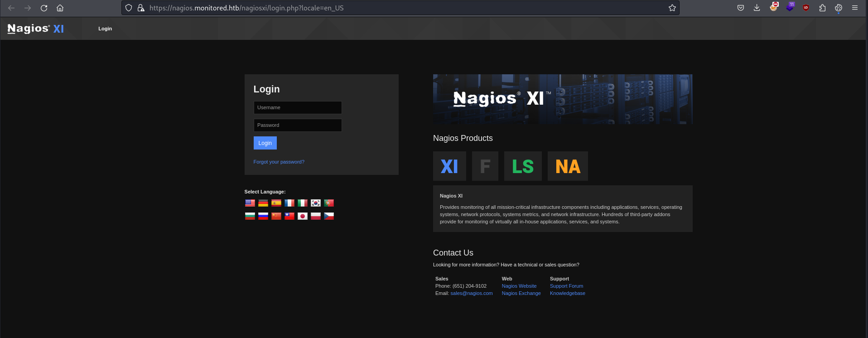This screenshot has width=868, height=338.
Task: Pick the Italian flag language option
Action: pos(303,203)
